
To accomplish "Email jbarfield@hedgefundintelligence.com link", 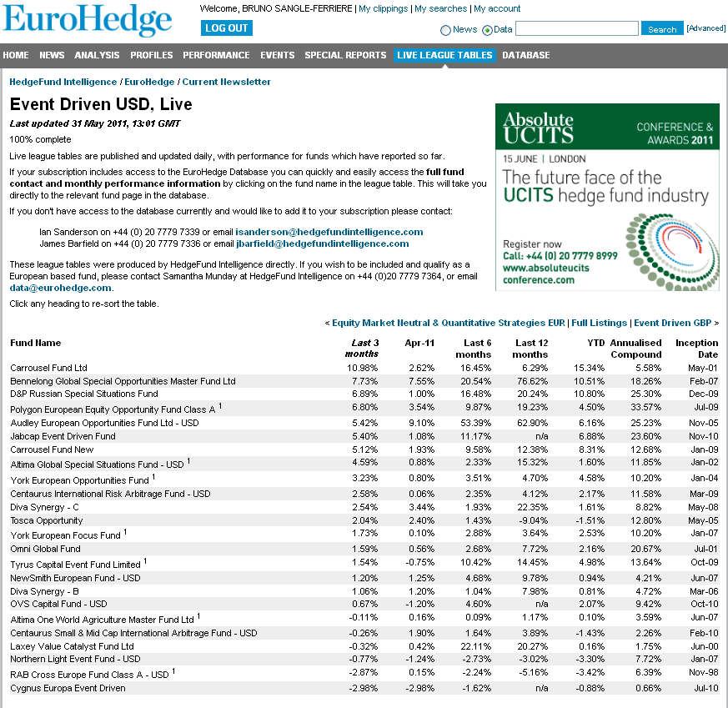I will [323, 244].
